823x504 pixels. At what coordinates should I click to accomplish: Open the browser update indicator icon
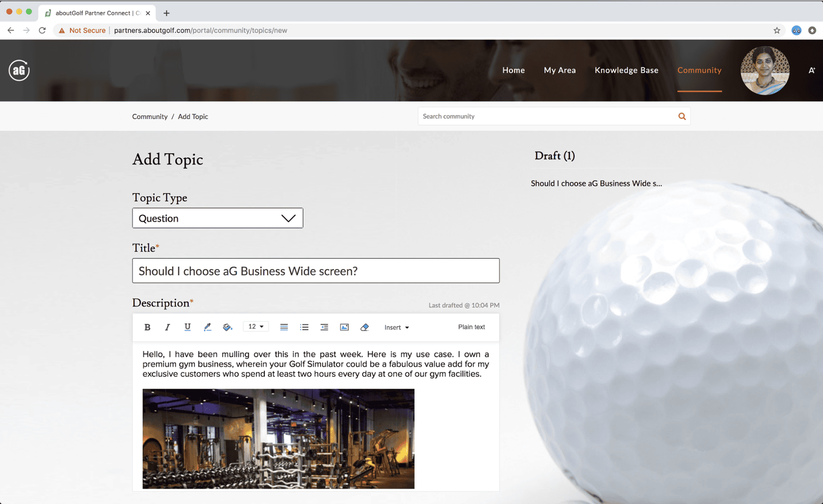[x=812, y=30]
